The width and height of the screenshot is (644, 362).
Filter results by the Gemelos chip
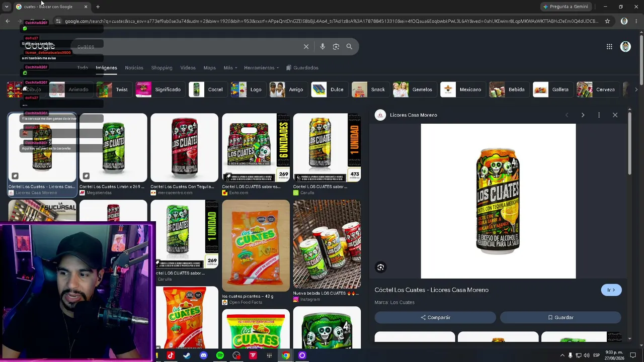point(414,89)
